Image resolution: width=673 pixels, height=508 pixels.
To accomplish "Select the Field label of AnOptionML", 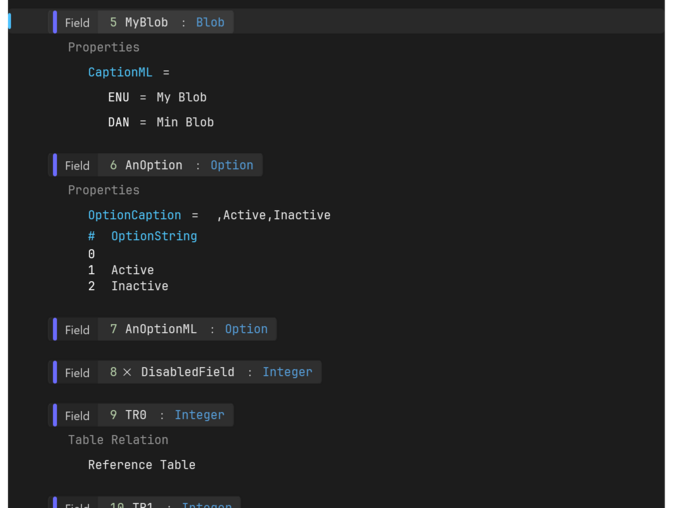I will pos(77,330).
